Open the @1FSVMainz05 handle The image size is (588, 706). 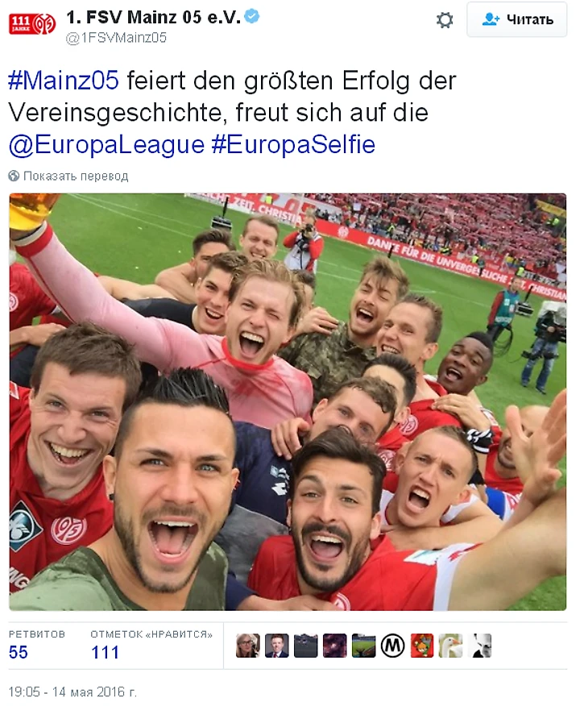116,38
